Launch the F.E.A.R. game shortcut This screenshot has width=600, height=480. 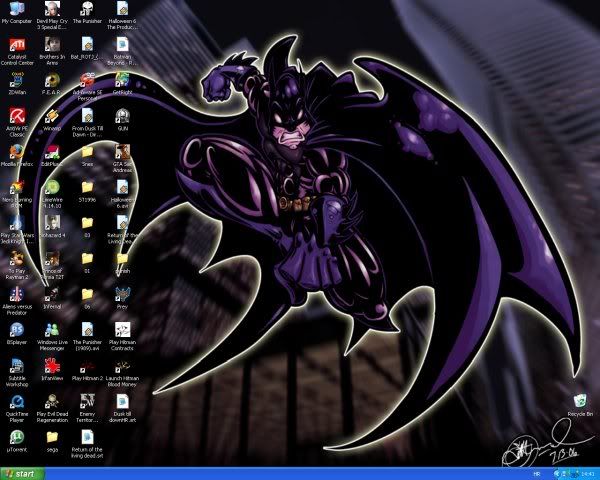(x=52, y=84)
